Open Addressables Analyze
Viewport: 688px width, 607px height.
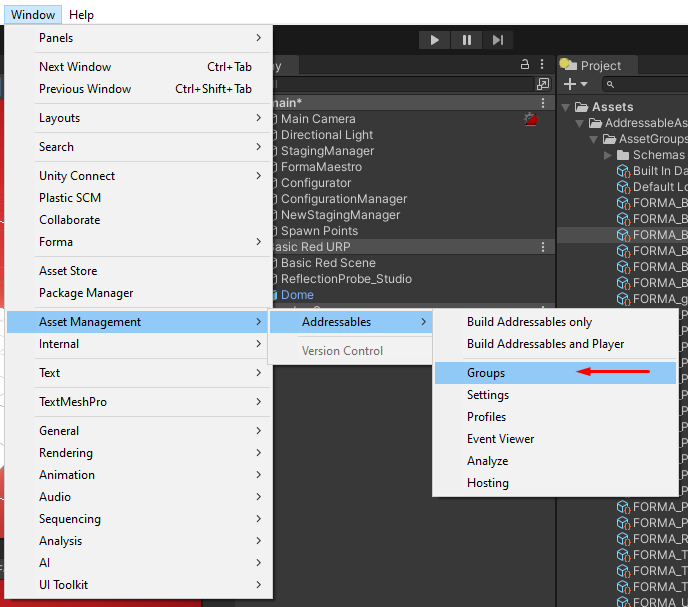click(555, 461)
